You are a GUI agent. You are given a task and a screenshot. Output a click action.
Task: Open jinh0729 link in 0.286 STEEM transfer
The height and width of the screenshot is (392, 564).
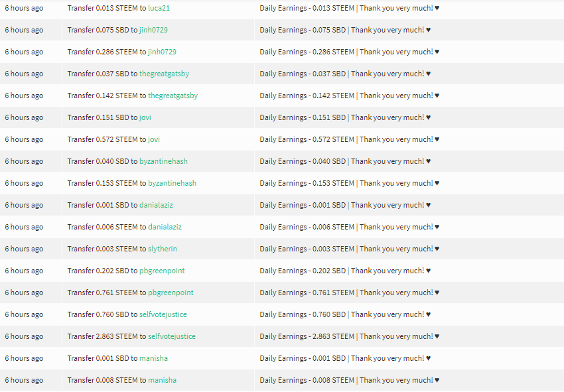tap(162, 52)
